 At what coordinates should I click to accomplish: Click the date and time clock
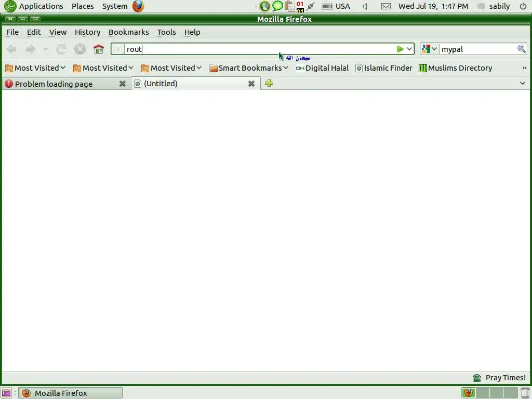pyautogui.click(x=433, y=6)
